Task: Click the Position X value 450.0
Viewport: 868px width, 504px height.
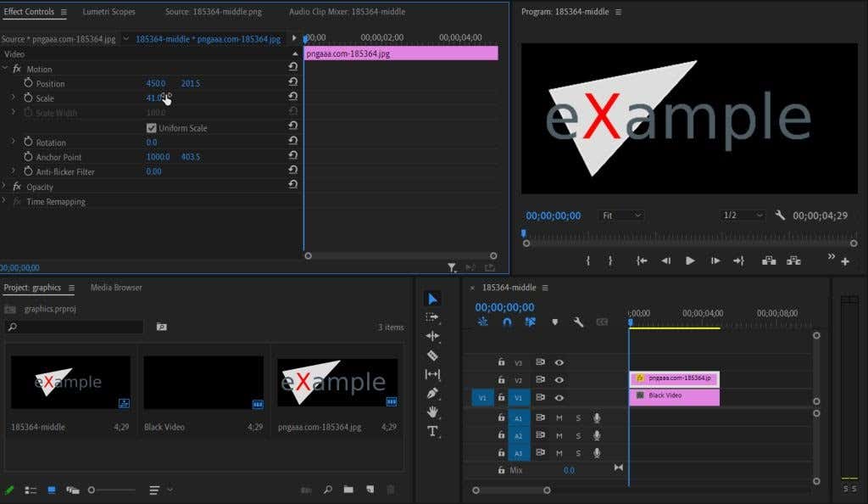Action: [156, 83]
